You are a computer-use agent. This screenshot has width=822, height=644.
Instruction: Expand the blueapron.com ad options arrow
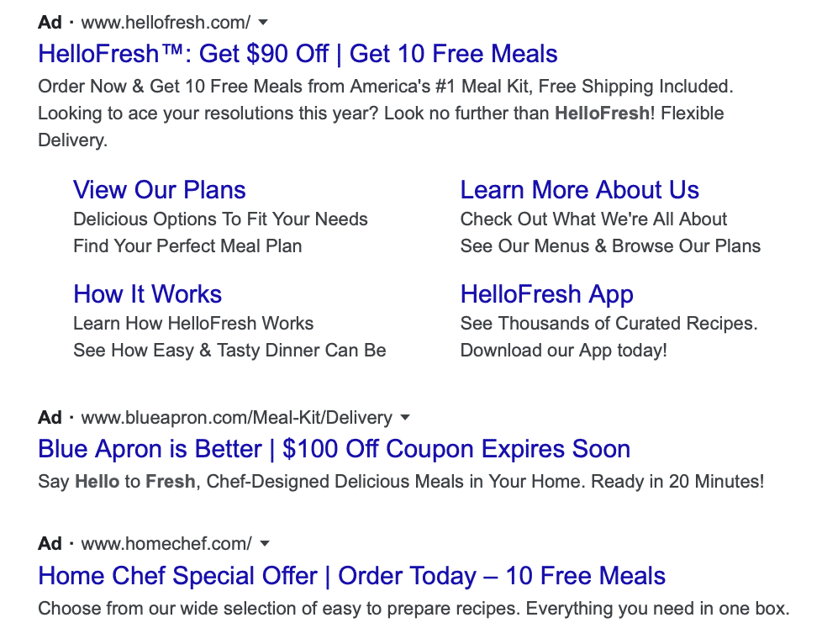click(405, 418)
